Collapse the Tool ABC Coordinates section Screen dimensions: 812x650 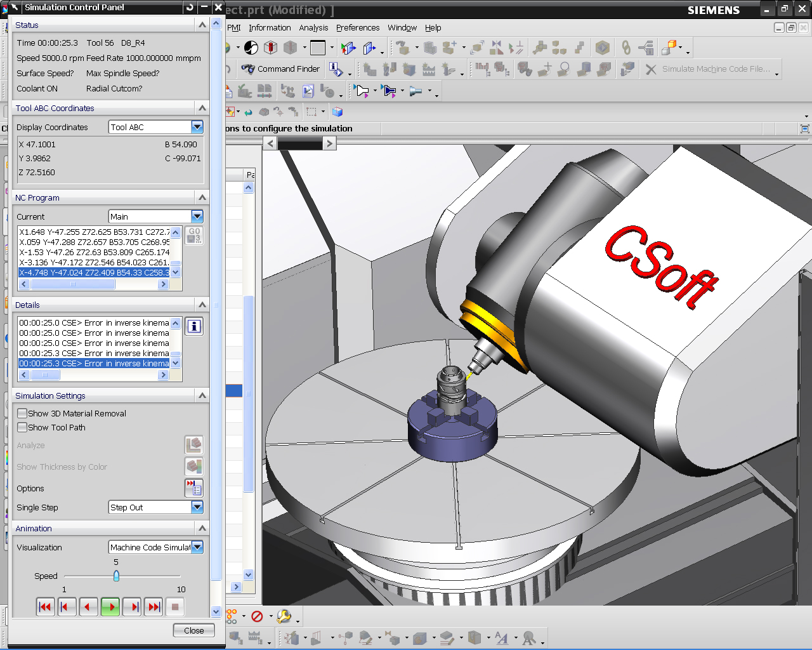202,108
